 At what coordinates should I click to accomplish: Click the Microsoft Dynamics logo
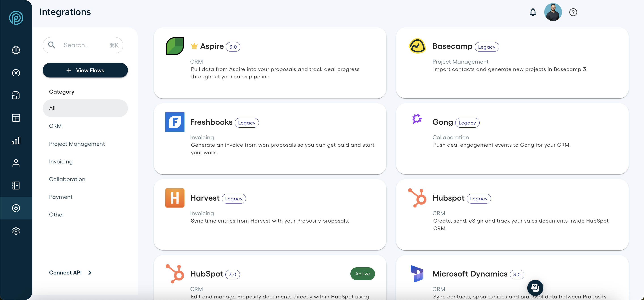coord(417,274)
